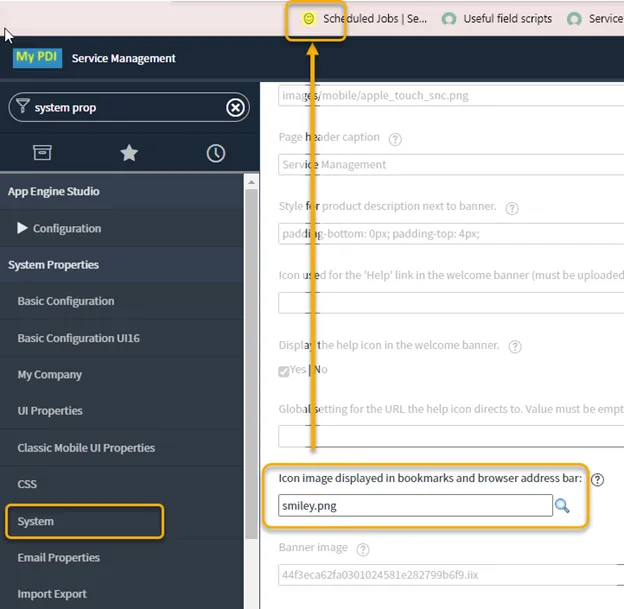Open help icon beside Banner image
624x609 pixels.
(x=363, y=549)
